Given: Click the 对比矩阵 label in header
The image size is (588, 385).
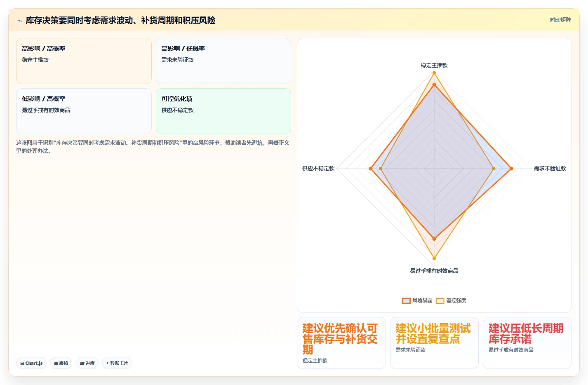Looking at the screenshot, I should coord(560,20).
